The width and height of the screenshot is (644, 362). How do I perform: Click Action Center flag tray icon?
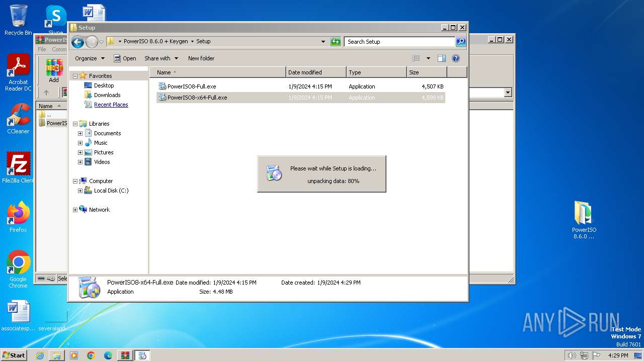[x=596, y=355]
